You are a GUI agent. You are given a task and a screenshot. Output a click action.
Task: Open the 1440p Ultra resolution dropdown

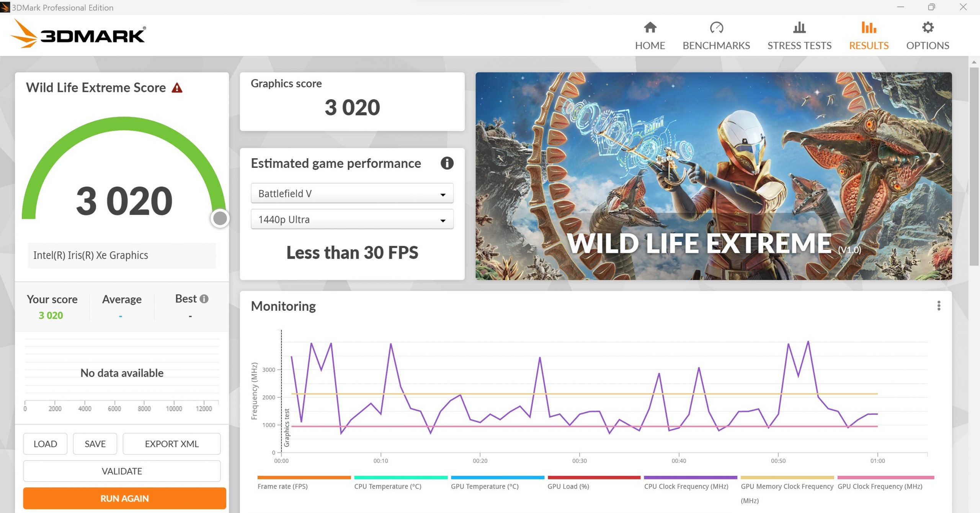pyautogui.click(x=352, y=219)
